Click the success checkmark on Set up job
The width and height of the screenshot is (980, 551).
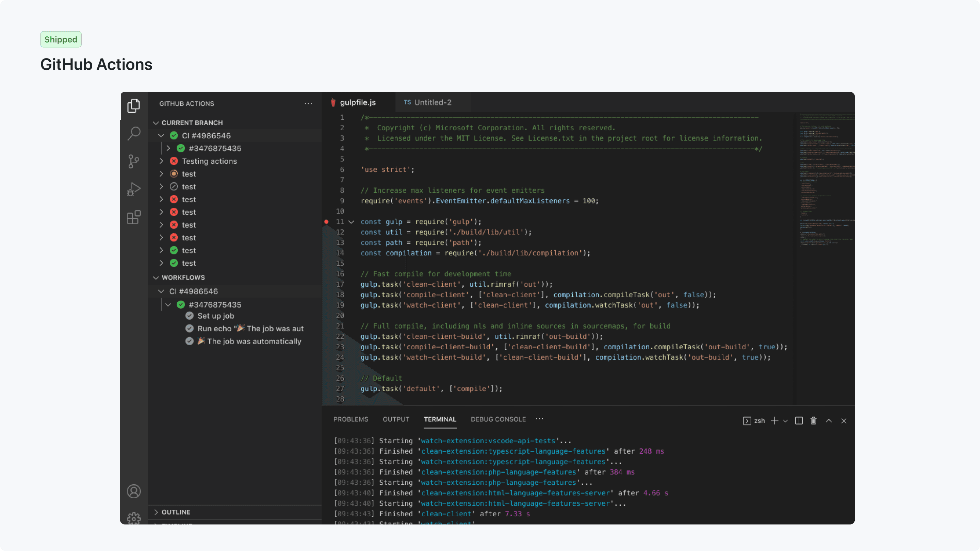[x=190, y=316]
